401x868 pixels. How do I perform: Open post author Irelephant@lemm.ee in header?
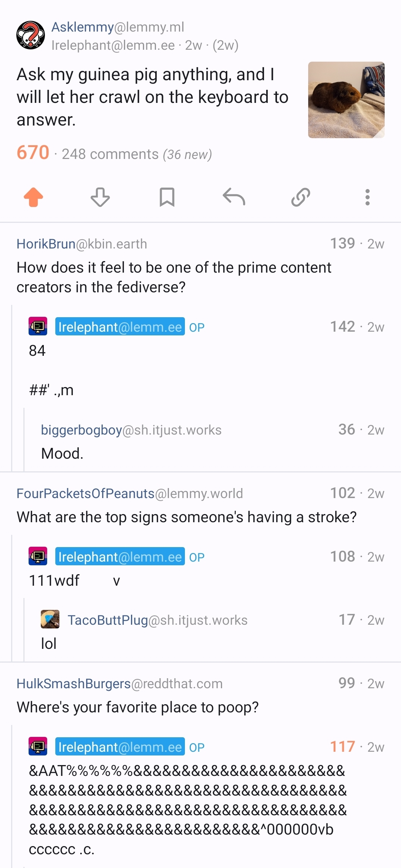pos(113,45)
